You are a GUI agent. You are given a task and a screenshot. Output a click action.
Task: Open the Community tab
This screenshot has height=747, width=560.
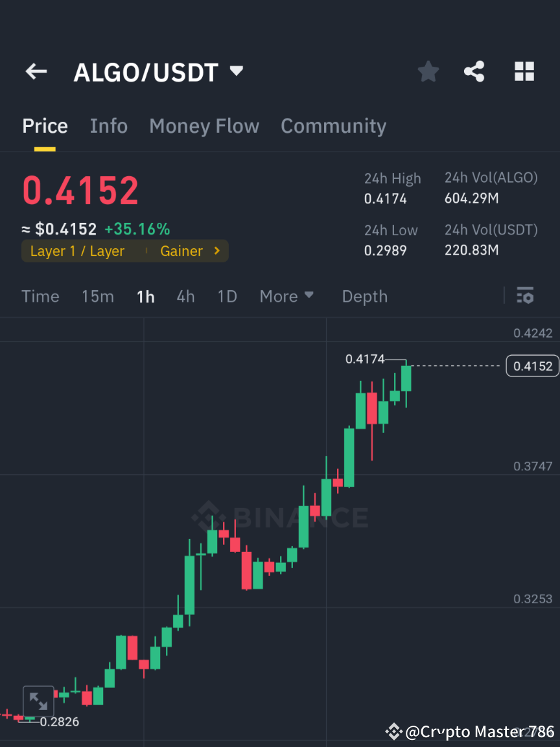(x=333, y=126)
